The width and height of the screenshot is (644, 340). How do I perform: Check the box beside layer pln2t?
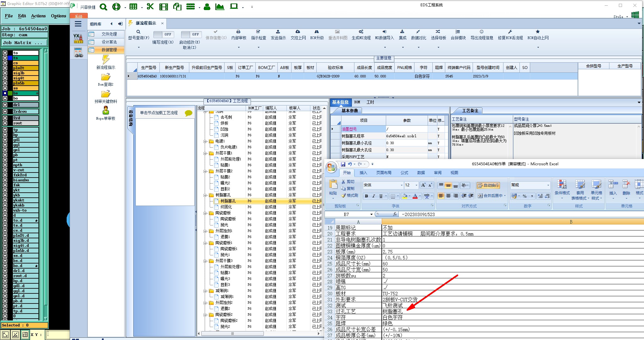(5, 68)
